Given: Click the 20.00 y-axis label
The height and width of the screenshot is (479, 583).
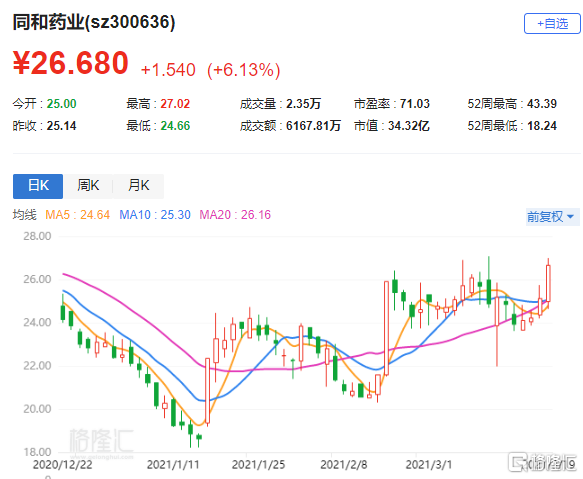Looking at the screenshot, I should click(x=37, y=409).
